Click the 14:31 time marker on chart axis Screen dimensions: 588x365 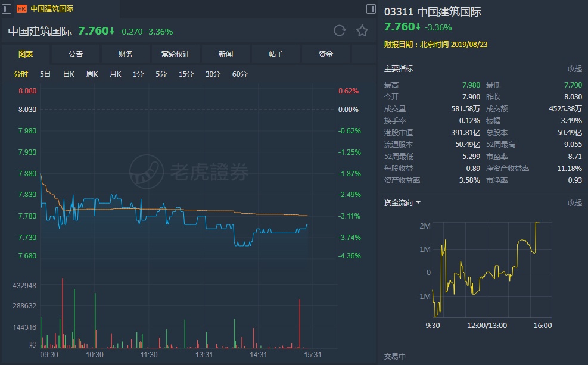pyautogui.click(x=259, y=354)
